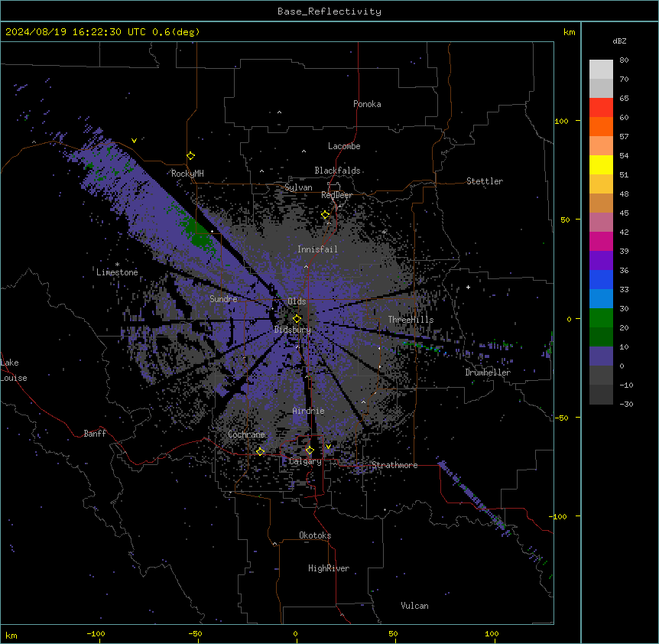This screenshot has width=659, height=644.
Task: Click the 50 tick on the horizontal axis
Action: [394, 633]
